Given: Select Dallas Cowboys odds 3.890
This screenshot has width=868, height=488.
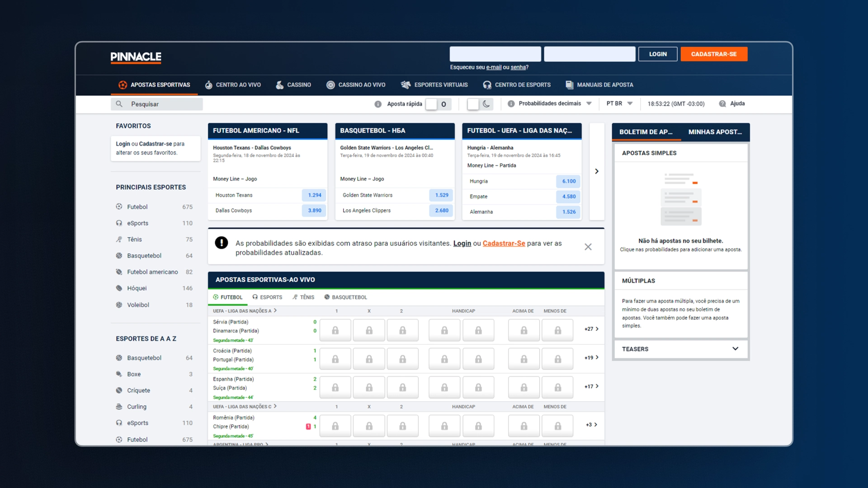Looking at the screenshot, I should tap(314, 211).
